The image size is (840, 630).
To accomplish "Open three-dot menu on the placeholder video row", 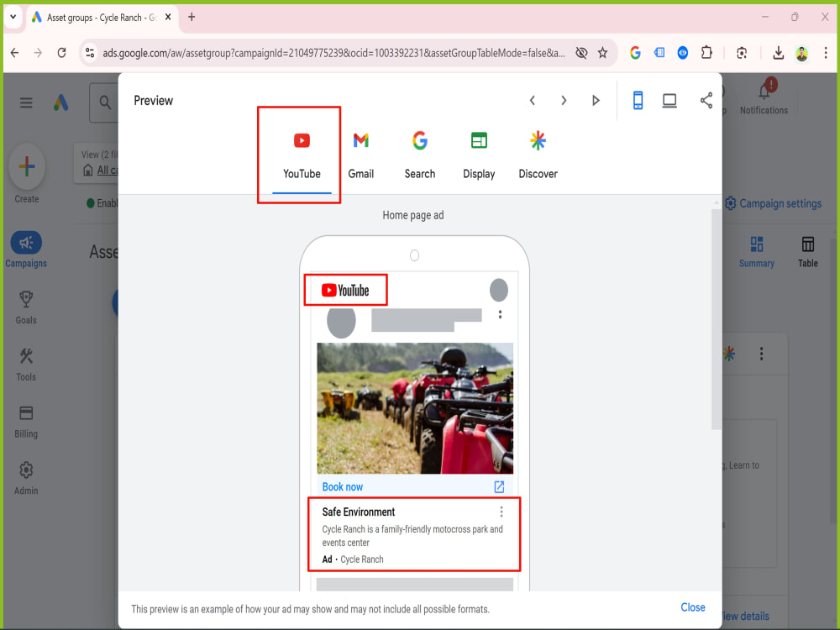I will coord(500,314).
